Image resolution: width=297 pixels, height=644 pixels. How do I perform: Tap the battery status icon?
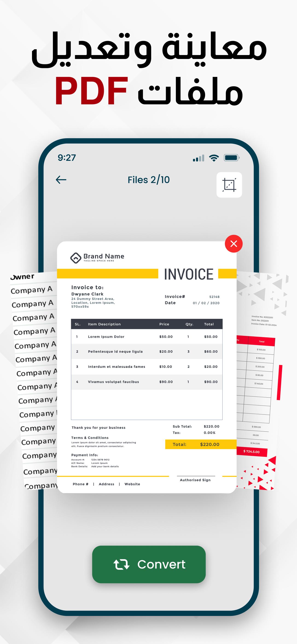click(x=232, y=158)
